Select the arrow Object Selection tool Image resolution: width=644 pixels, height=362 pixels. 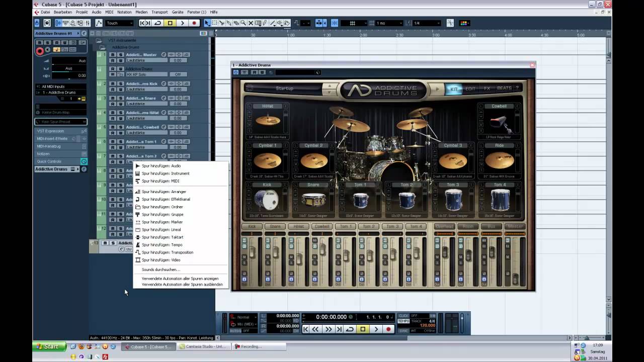(x=207, y=23)
